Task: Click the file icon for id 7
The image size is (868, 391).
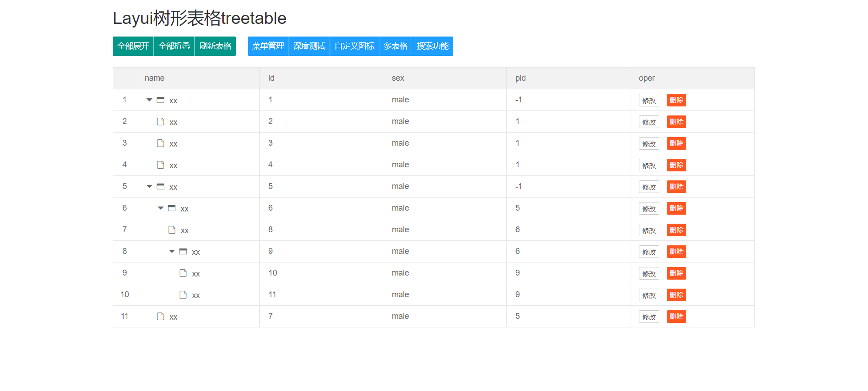Action: click(x=161, y=317)
